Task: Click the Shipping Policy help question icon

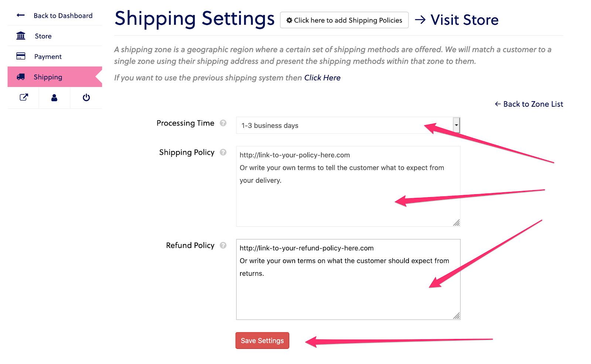Action: pyautogui.click(x=223, y=152)
